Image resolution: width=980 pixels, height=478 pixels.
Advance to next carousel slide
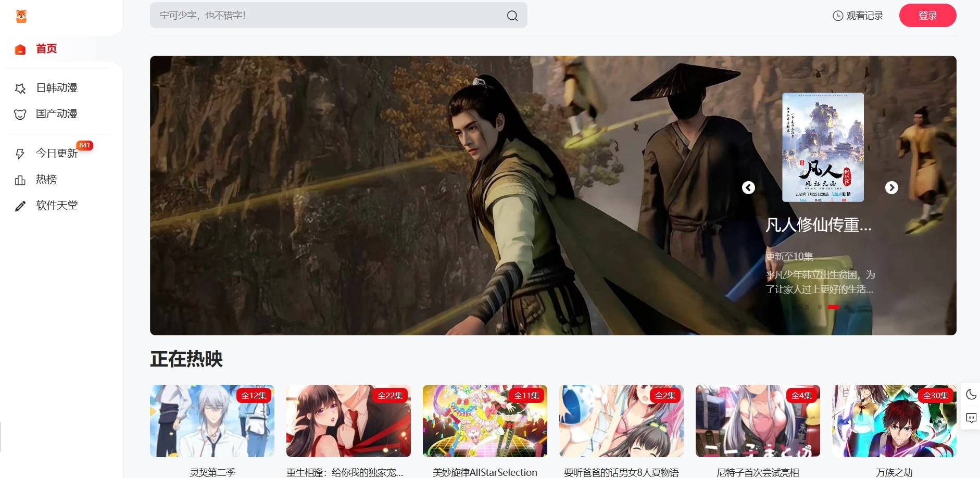(x=891, y=187)
